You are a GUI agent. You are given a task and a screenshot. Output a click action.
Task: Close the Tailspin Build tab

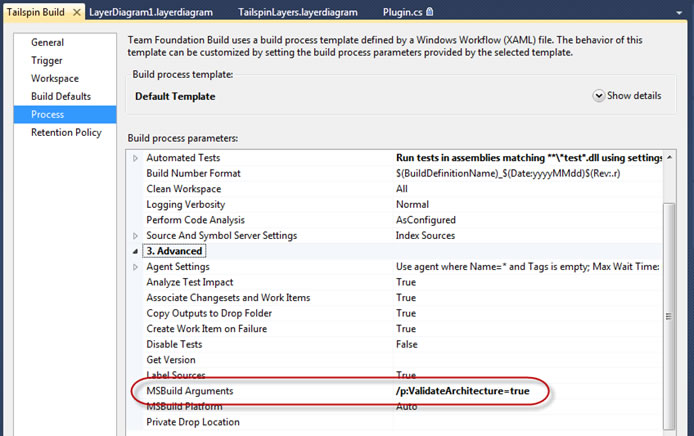pos(77,12)
